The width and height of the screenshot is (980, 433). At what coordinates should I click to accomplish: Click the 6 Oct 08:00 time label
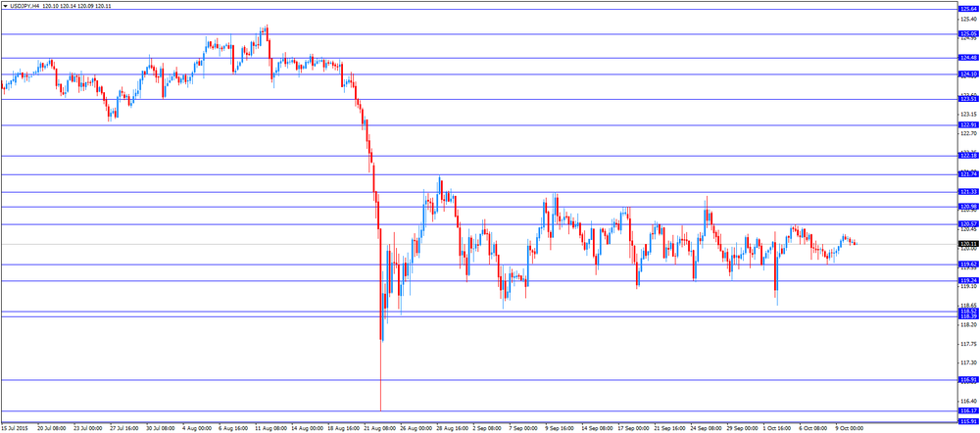coord(814,429)
